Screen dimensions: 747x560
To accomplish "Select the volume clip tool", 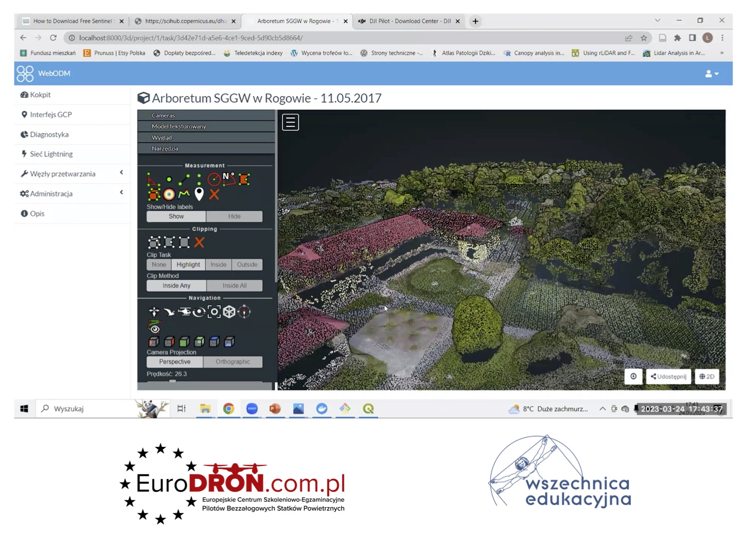I will [154, 242].
